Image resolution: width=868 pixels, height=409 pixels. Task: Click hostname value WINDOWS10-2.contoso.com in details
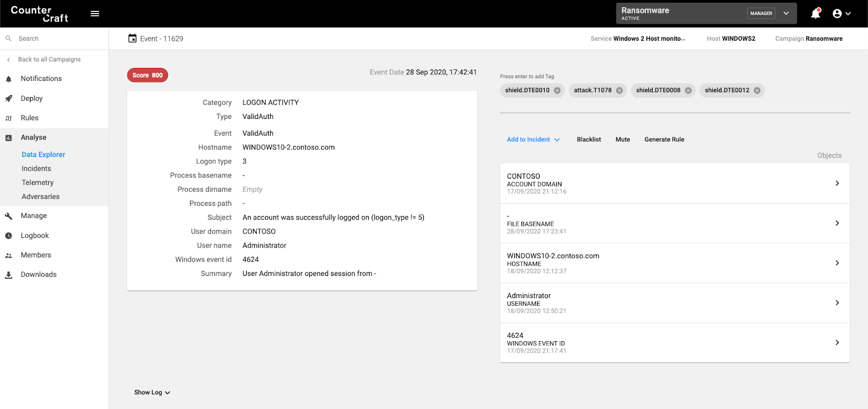click(289, 147)
